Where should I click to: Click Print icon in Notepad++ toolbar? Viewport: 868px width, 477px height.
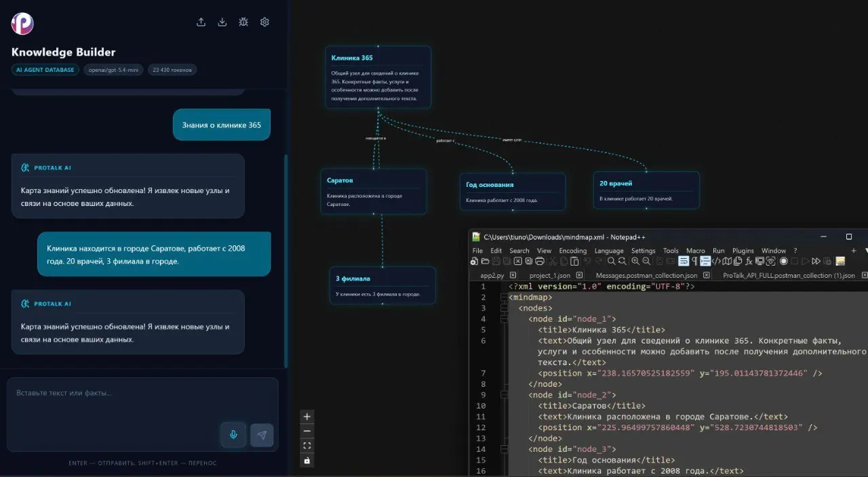540,261
